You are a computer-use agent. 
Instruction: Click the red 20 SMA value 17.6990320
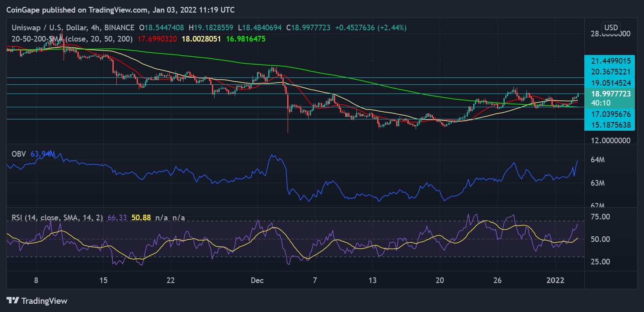(157, 39)
